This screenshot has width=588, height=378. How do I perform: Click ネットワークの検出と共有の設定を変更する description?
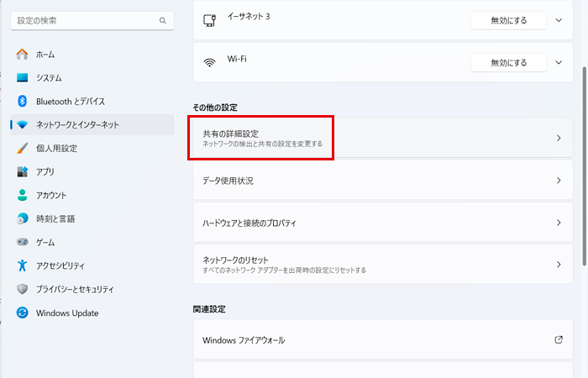pos(262,144)
